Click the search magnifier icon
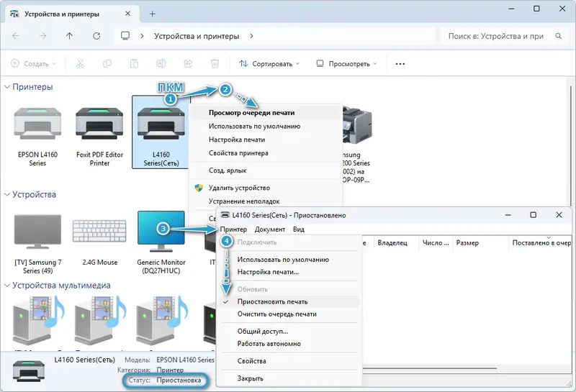This screenshot has height=392, width=576. [559, 36]
